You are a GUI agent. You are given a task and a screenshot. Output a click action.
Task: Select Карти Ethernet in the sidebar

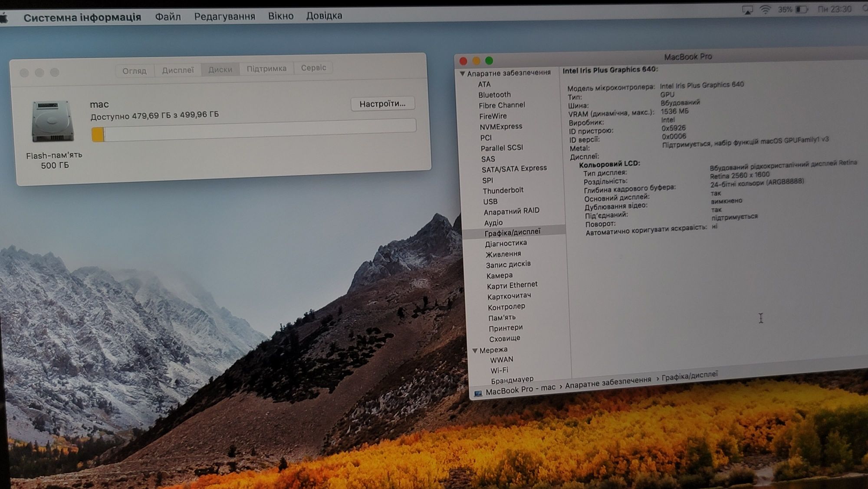(x=512, y=285)
